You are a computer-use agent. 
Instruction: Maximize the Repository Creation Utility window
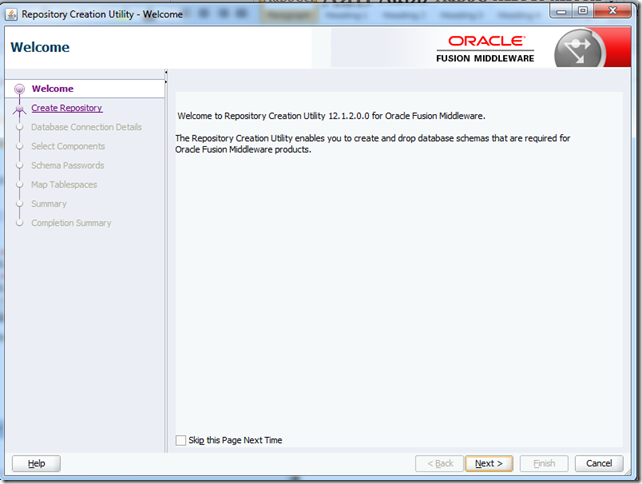tap(583, 11)
